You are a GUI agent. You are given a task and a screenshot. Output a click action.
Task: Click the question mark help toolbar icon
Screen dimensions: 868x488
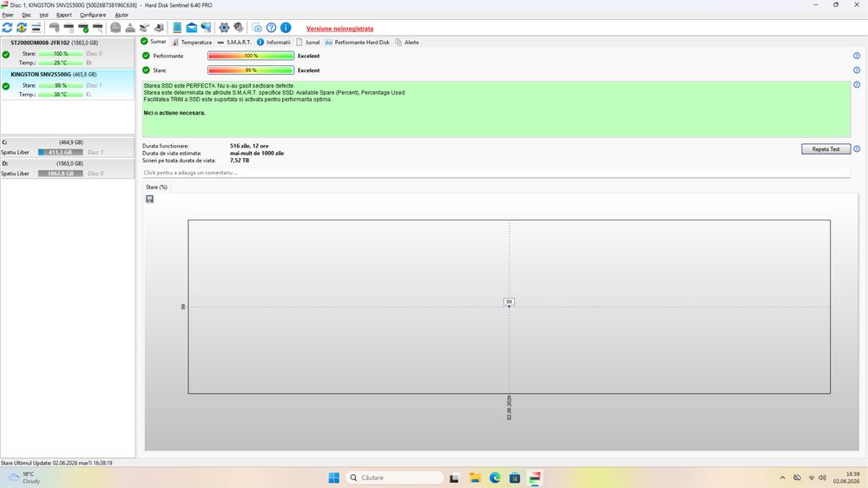[x=271, y=28]
